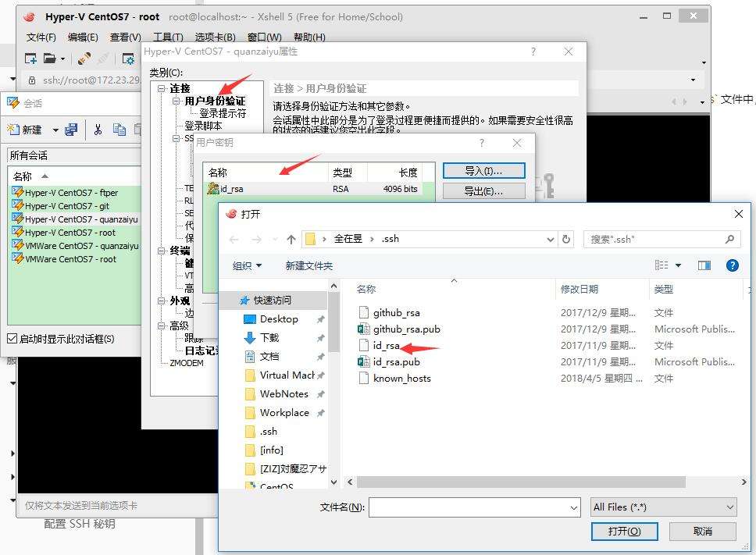Image resolution: width=756 pixels, height=555 pixels.
Task: Select session Hyper-V CentOS7 - git
Action: (x=67, y=206)
